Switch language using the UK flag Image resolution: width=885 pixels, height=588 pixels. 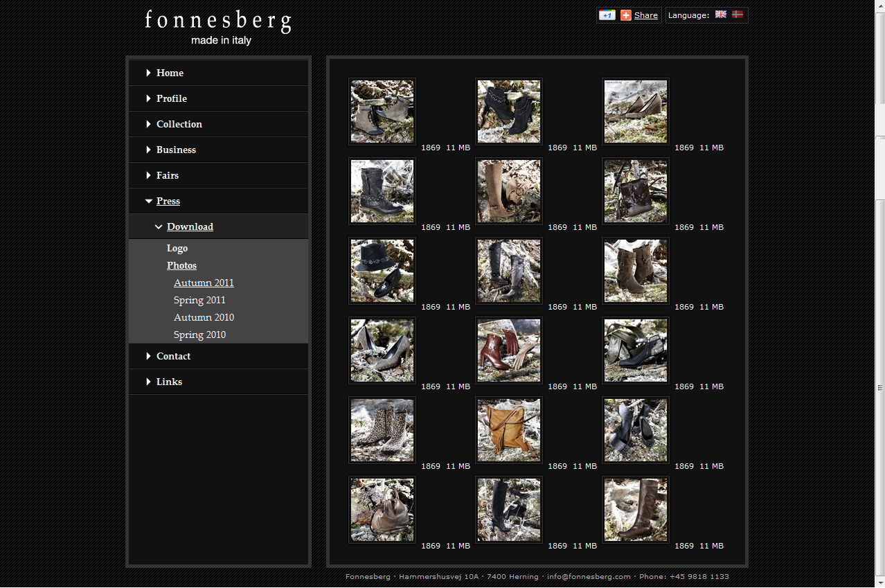(721, 15)
